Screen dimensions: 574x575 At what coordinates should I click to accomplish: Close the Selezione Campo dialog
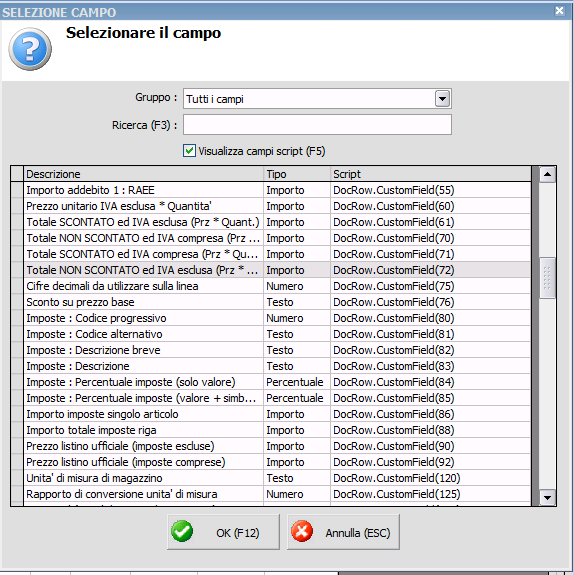(559, 11)
